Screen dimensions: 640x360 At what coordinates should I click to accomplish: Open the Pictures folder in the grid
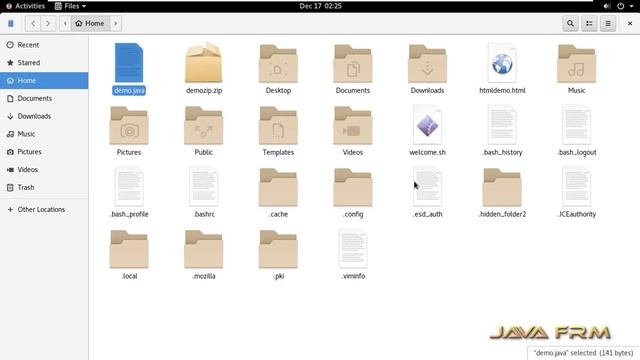click(x=129, y=126)
